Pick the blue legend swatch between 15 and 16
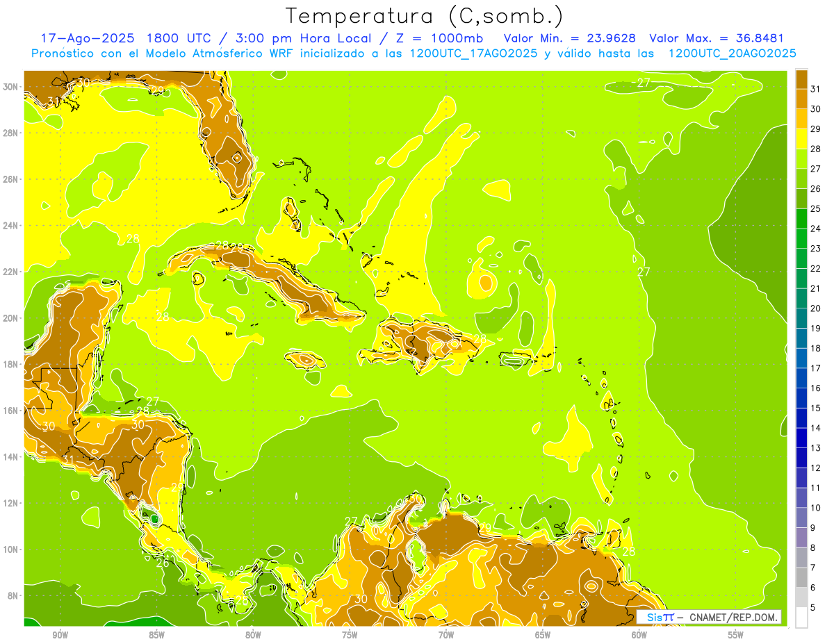834x644 pixels. (x=801, y=397)
